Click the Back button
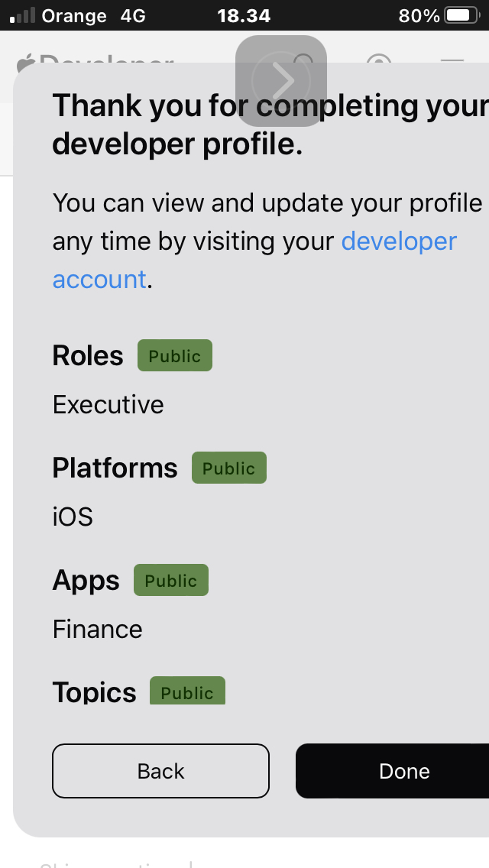This screenshot has height=868, width=489. 160,771
